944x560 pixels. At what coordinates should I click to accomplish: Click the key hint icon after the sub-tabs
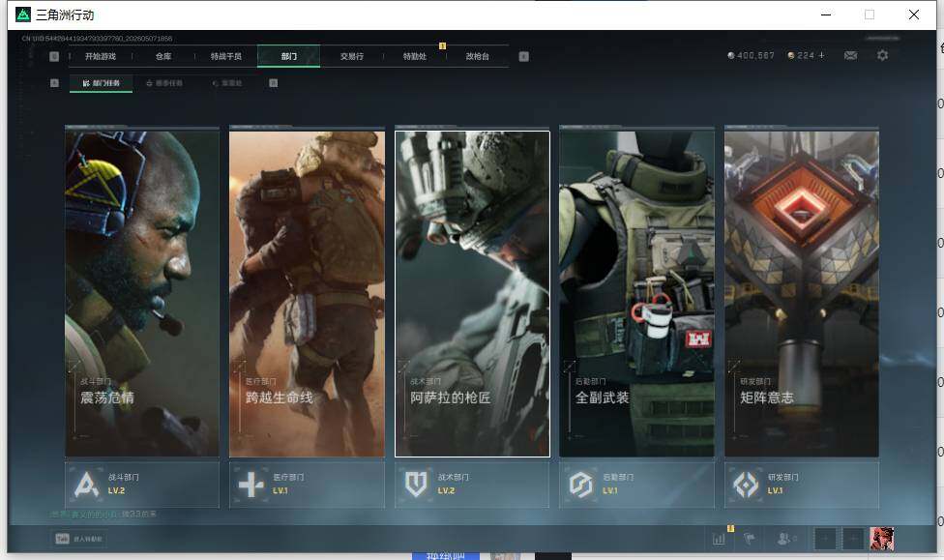click(x=274, y=83)
